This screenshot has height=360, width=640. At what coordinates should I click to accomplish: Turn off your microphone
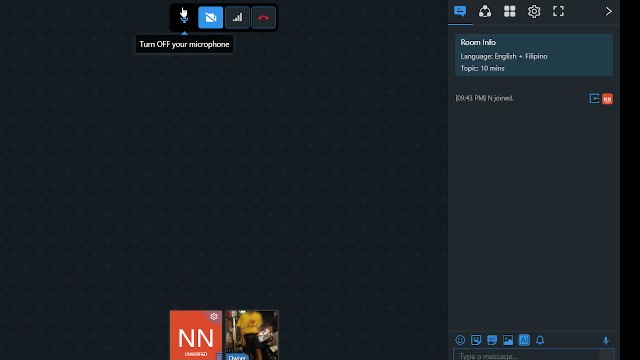click(x=184, y=18)
